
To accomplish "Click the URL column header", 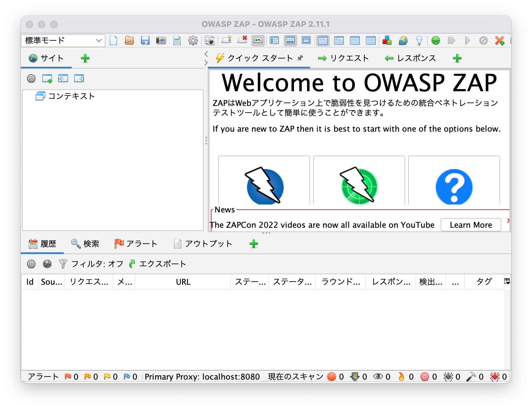I will tap(183, 282).
